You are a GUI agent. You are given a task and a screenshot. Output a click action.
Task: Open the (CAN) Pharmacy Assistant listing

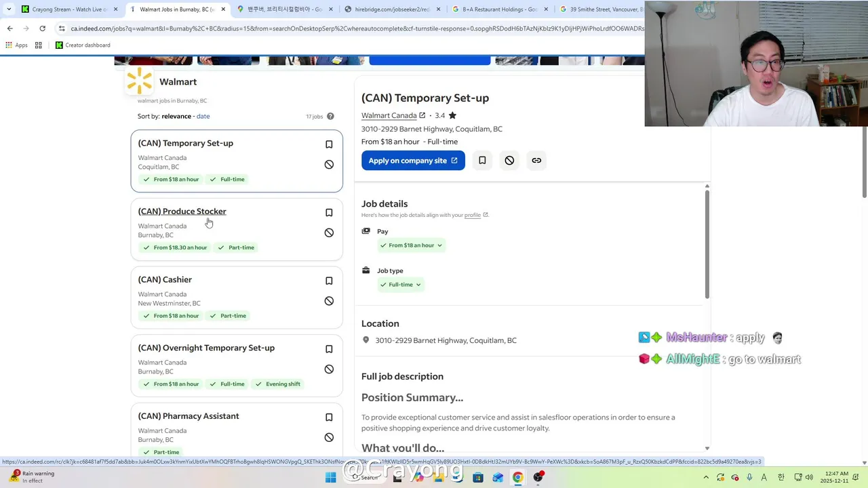pos(189,416)
